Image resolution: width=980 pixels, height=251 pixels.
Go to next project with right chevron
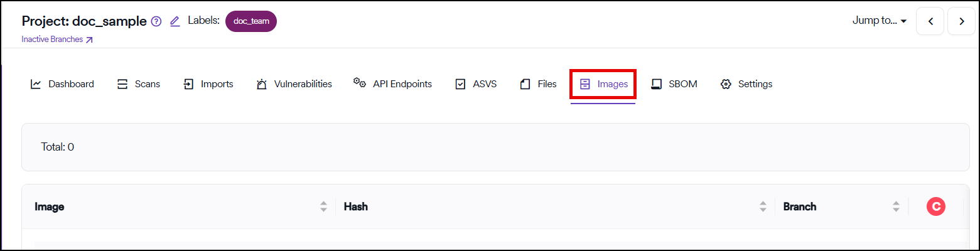(x=961, y=21)
